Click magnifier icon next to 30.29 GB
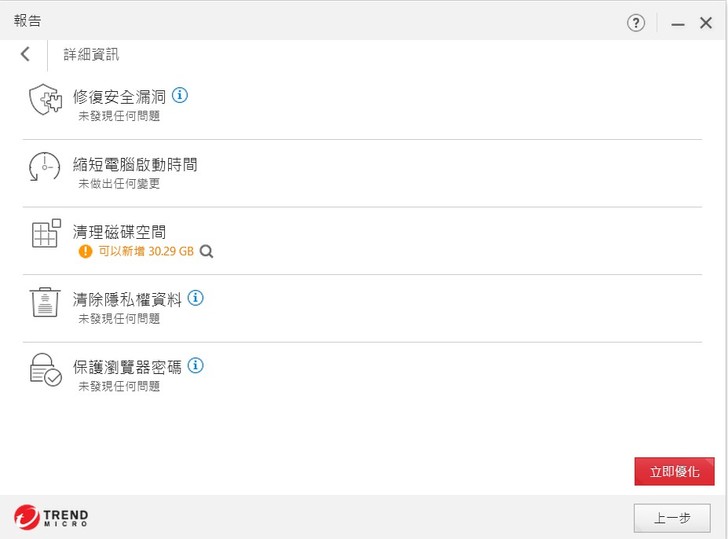This screenshot has height=539, width=728. coord(207,252)
